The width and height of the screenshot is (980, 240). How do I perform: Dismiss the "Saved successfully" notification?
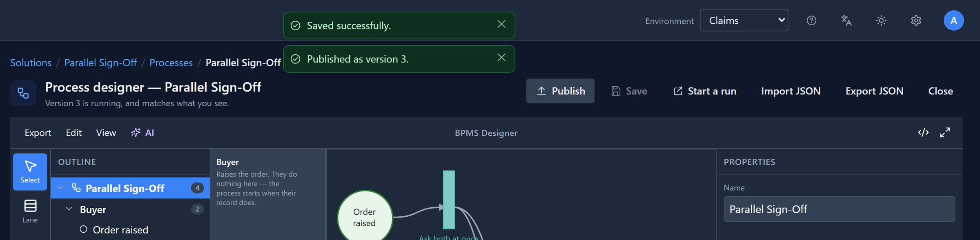click(501, 25)
